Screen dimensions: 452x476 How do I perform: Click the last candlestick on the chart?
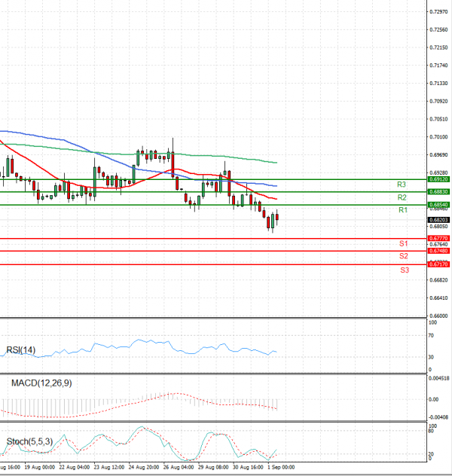click(x=277, y=217)
